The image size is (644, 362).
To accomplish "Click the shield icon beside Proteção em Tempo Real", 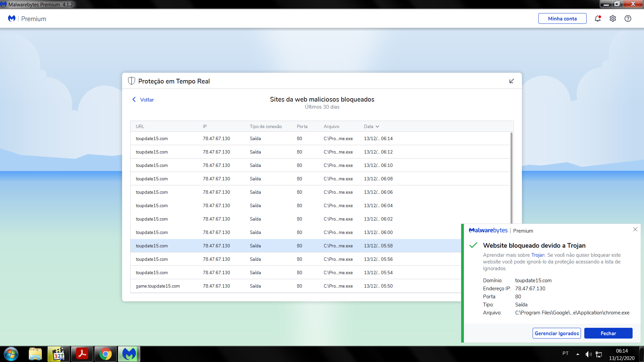I will tap(131, 81).
